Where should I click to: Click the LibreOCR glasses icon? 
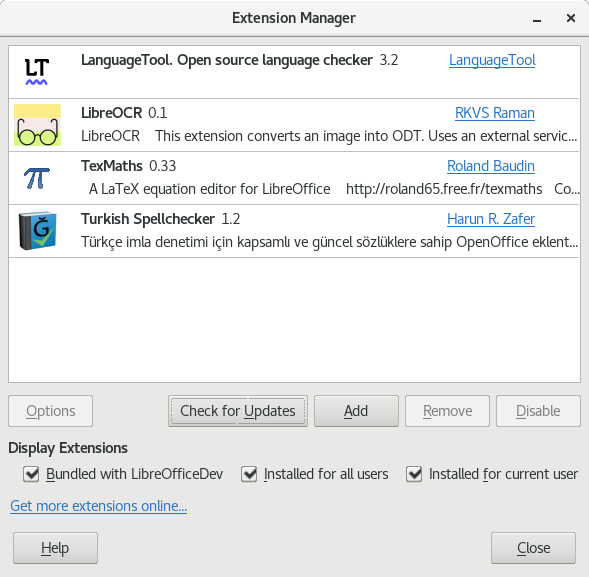pyautogui.click(x=37, y=125)
